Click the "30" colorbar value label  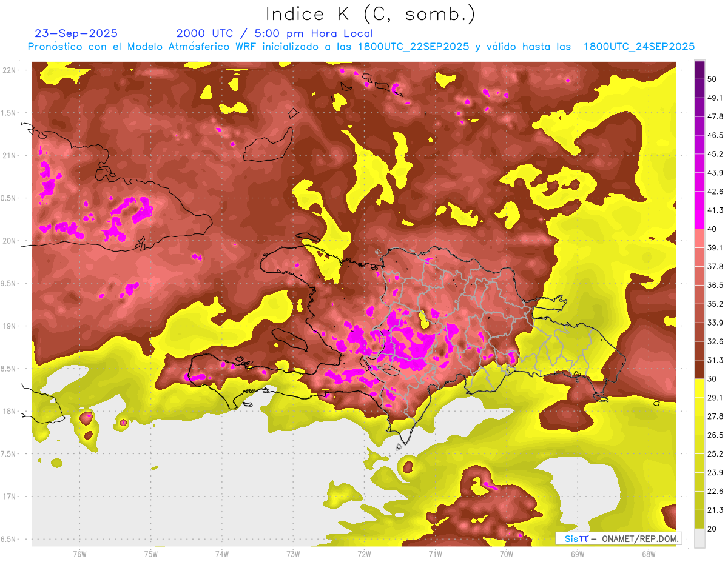click(713, 378)
